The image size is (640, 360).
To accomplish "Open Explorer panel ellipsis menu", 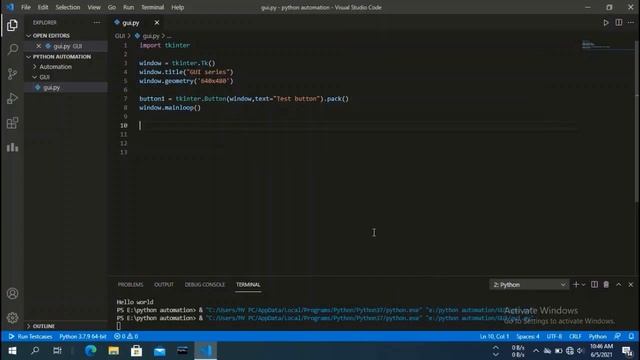I will 97,23.
